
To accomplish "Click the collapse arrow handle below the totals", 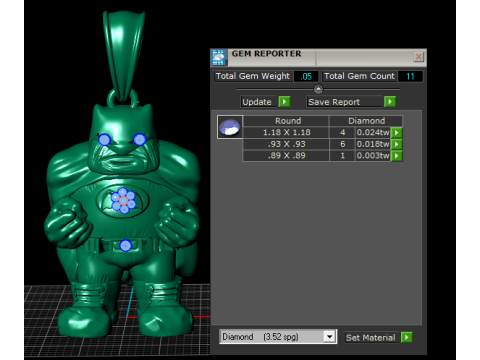I will (x=318, y=89).
